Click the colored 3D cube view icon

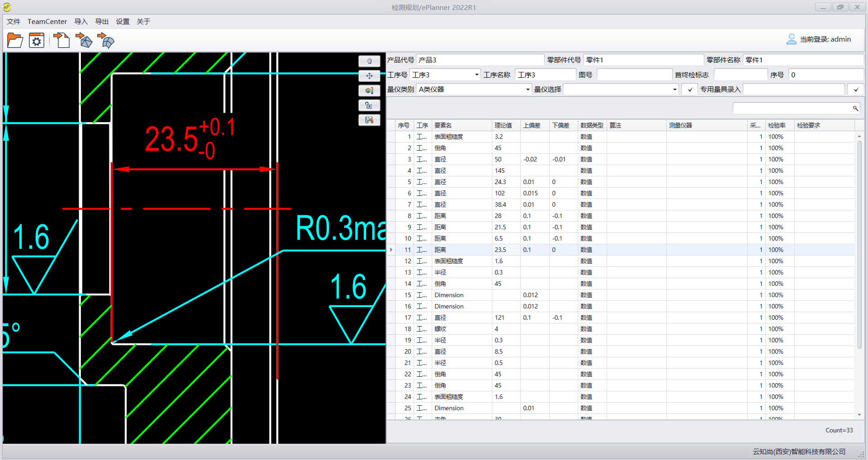(369, 90)
